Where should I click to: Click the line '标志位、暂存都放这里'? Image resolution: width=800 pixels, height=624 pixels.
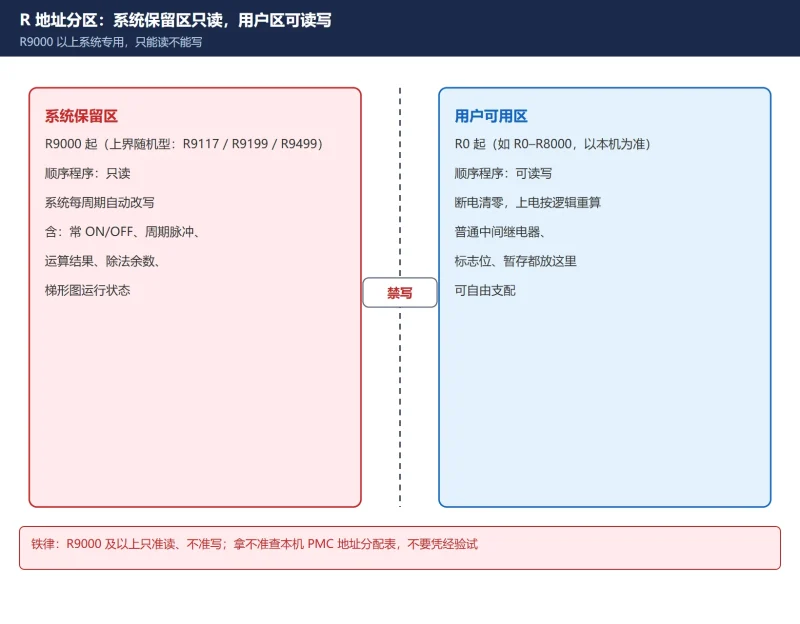point(515,261)
